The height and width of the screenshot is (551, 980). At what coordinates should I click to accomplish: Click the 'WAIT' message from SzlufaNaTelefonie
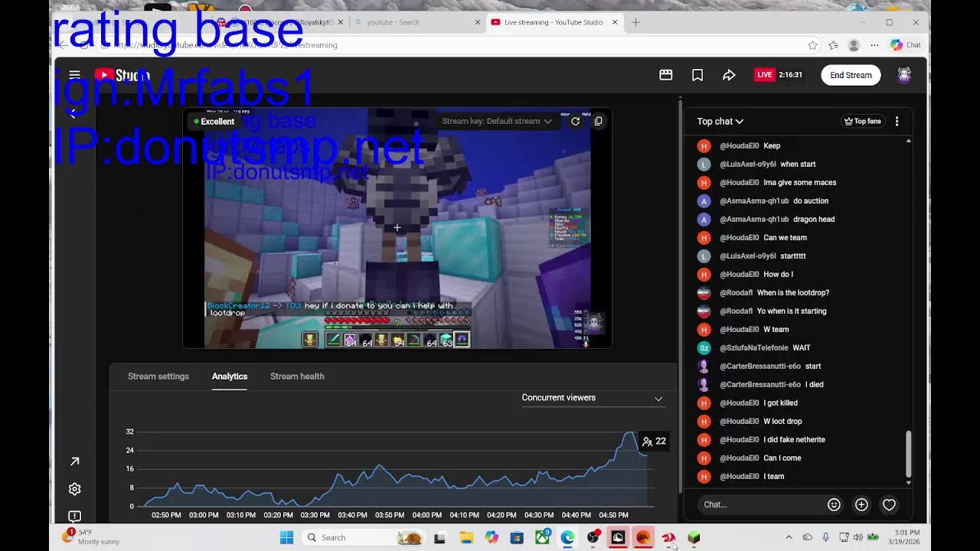(801, 347)
